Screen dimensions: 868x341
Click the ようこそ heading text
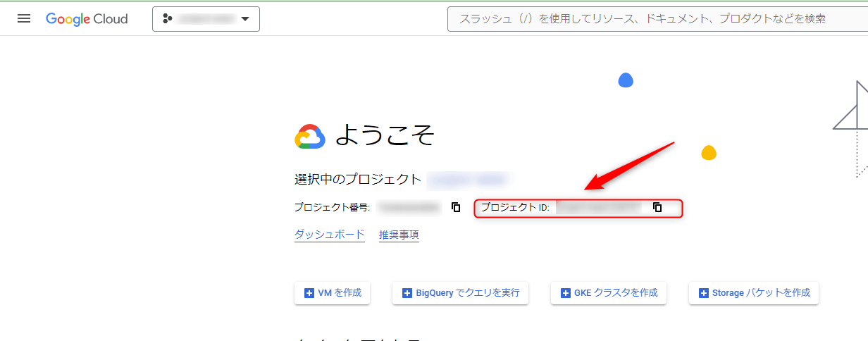[385, 135]
